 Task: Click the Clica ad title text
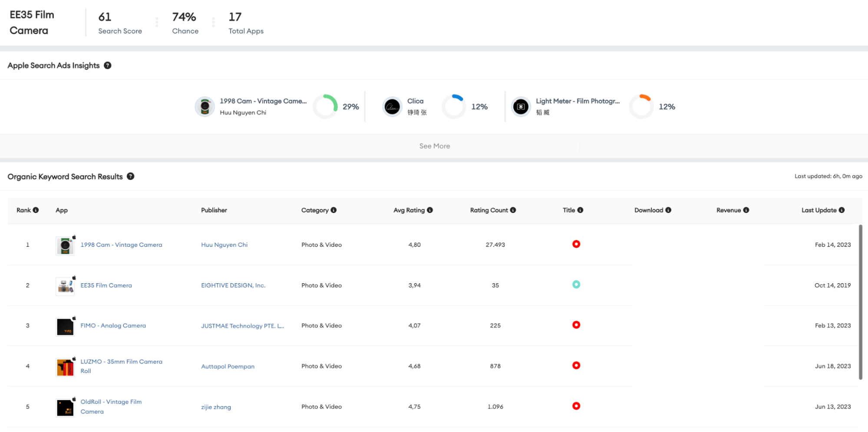tap(415, 101)
